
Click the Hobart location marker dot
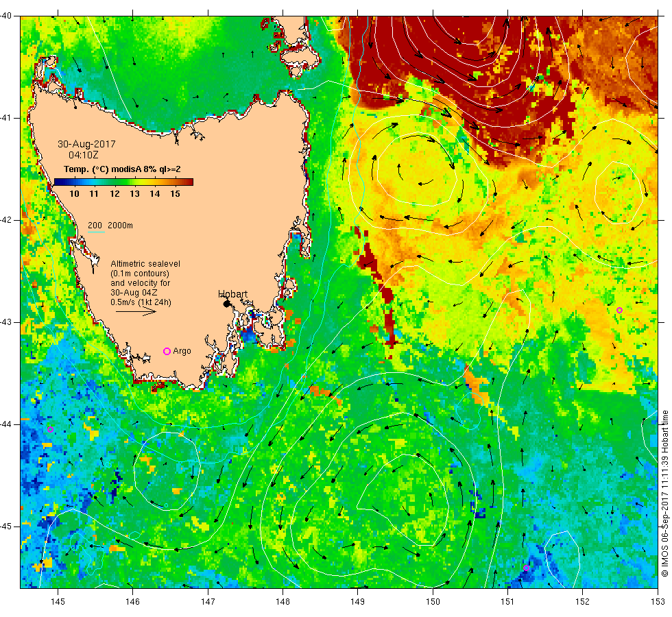[227, 304]
